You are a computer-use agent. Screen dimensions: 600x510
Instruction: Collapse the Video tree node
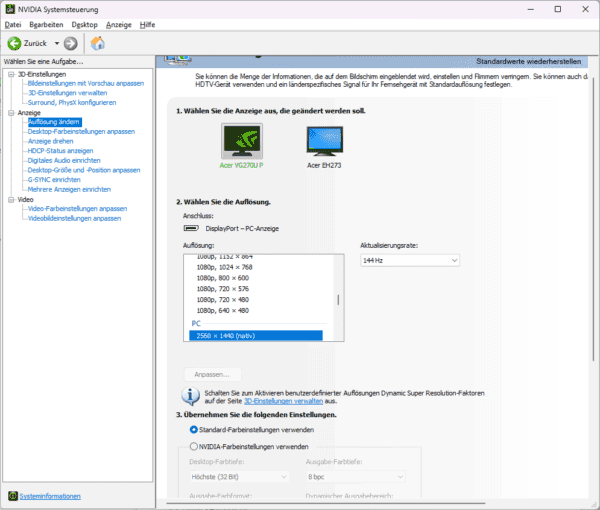11,199
